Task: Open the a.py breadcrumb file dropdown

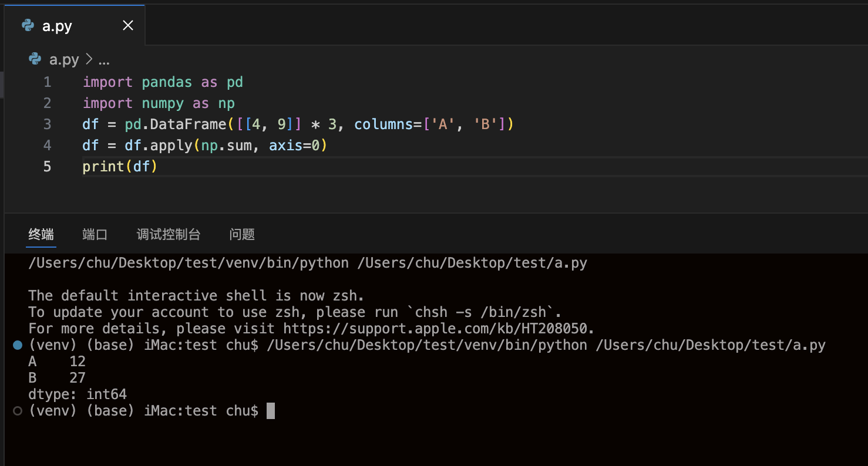Action: point(63,59)
